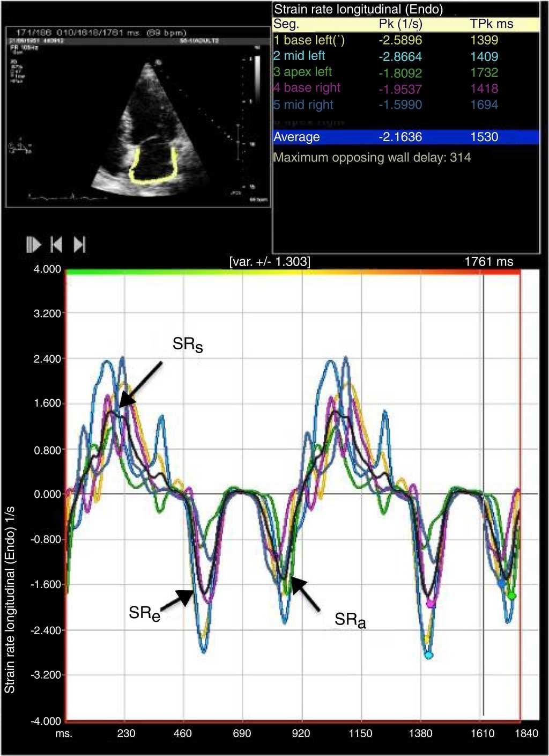Select the '4 base right' segment row
This screenshot has width=549, height=756.
307,88
